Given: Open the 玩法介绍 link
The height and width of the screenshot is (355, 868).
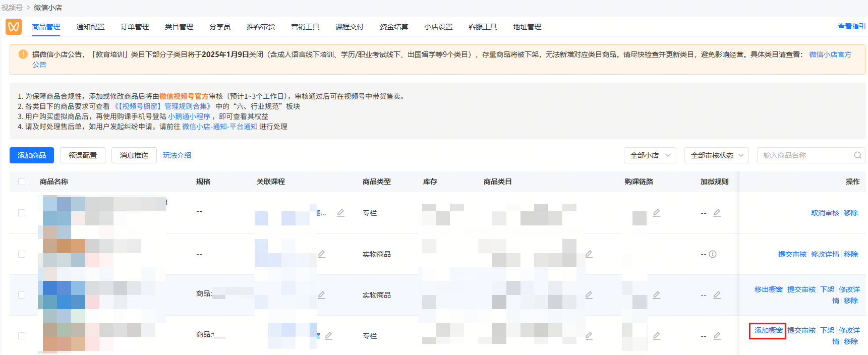Looking at the screenshot, I should pyautogui.click(x=177, y=155).
